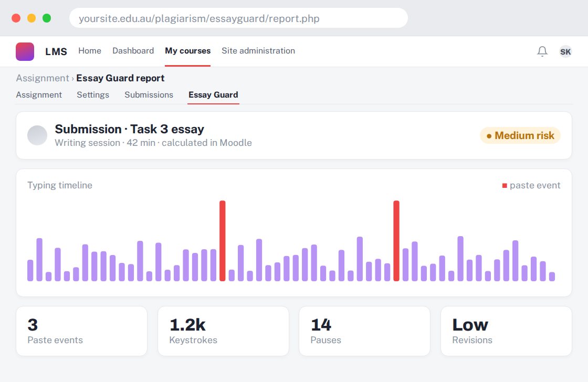Viewport: 588px width, 382px height.
Task: Click the Assignment breadcrumb link
Action: click(x=43, y=78)
